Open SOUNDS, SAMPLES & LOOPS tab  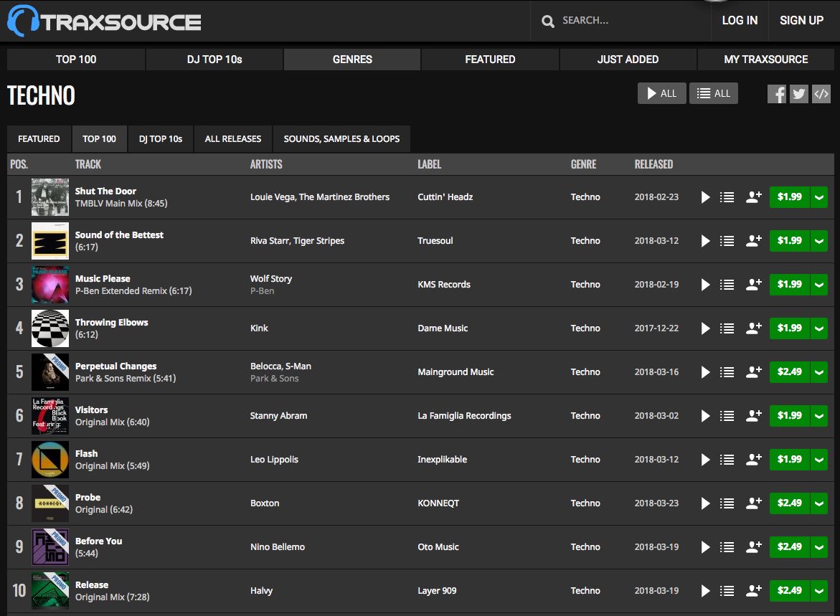(x=341, y=139)
